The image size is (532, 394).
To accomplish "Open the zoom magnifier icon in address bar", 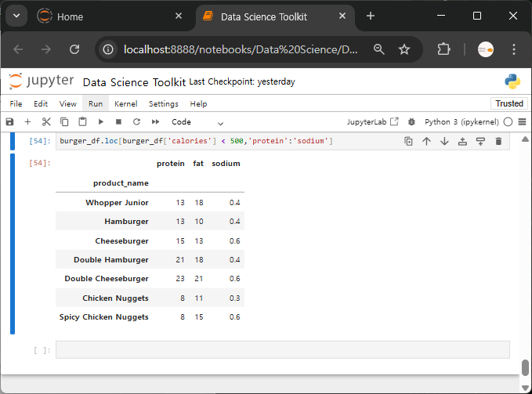I will click(x=379, y=49).
